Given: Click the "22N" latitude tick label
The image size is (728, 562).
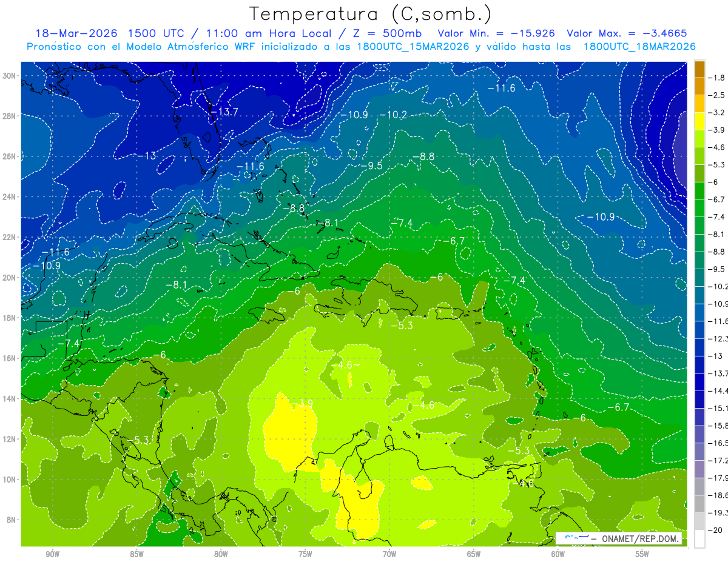Looking at the screenshot, I should 9,237.
